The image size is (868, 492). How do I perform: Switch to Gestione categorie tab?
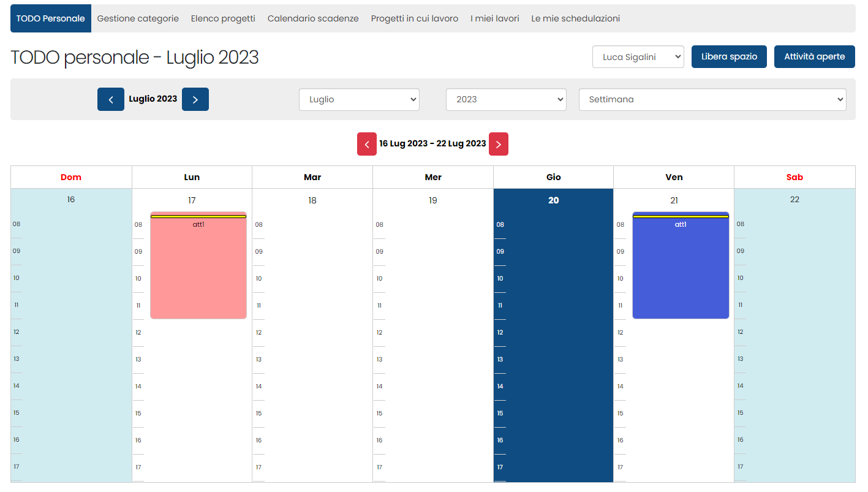coord(138,18)
